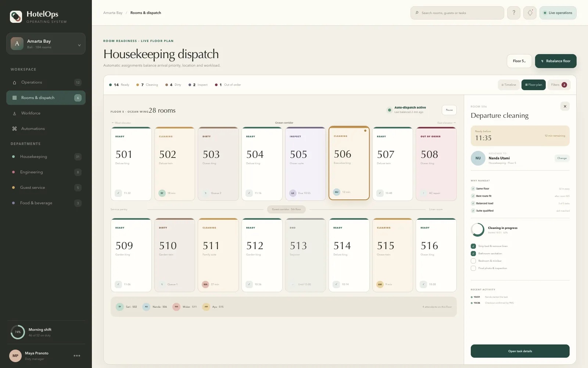Filter by Dirty room status
Viewport: 588px width, 368px height.
(173, 85)
